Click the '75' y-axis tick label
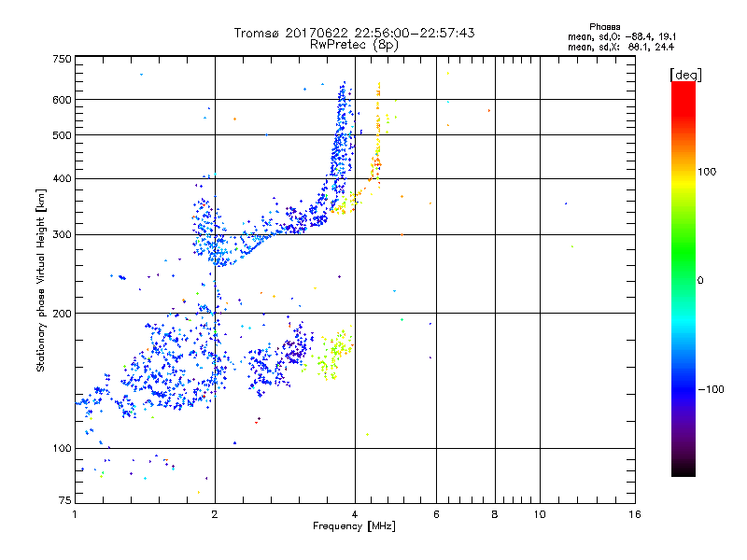Screen dimensions: 747x560 tap(65, 500)
